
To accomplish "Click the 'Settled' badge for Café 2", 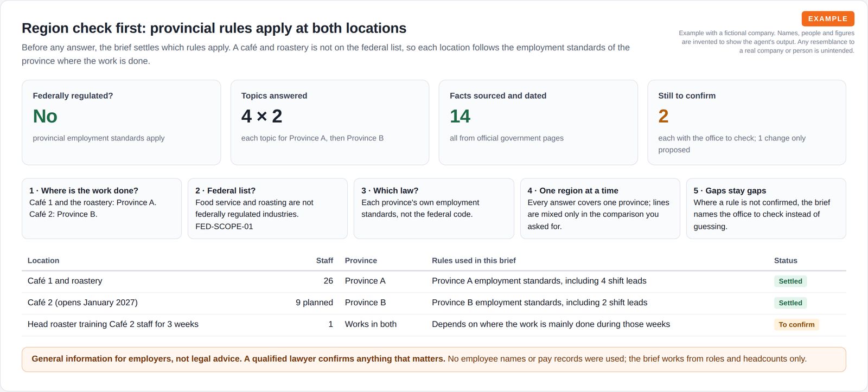I will pos(790,303).
